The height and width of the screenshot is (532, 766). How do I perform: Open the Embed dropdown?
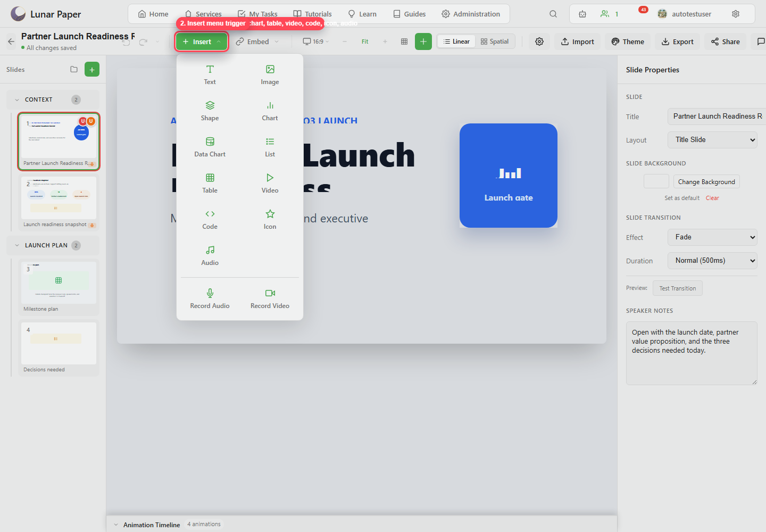click(x=257, y=41)
